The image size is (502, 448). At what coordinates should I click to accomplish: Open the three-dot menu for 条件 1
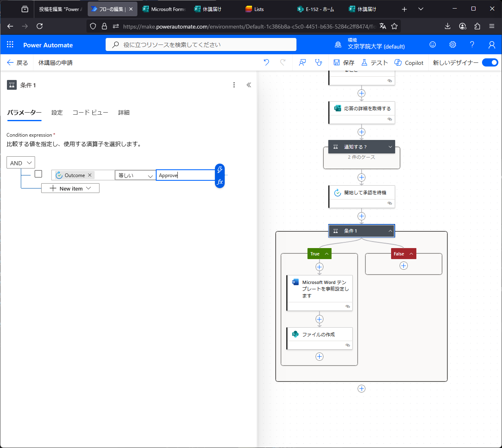tap(234, 85)
